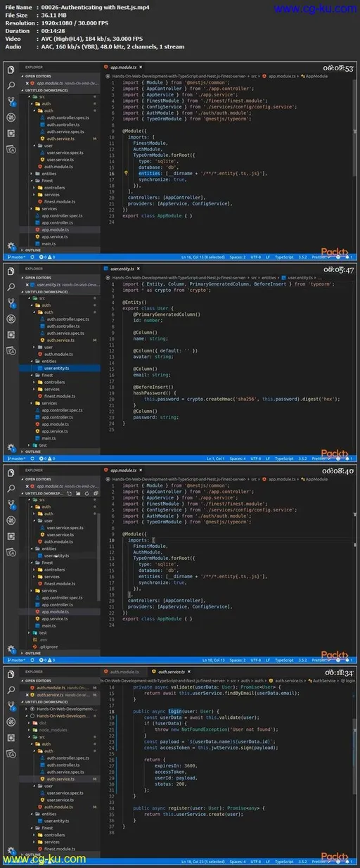Open Explorer view in the 00:11:34 frame
The image size is (360, 868).
11,674
